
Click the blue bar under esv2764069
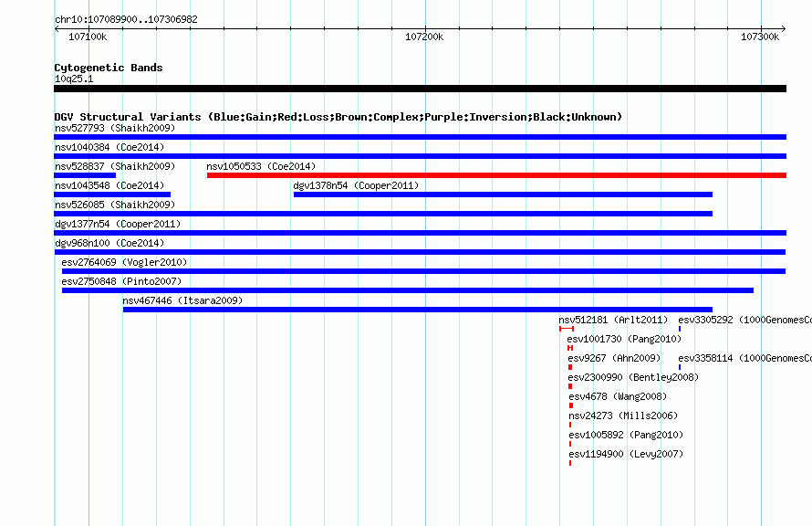423,271
